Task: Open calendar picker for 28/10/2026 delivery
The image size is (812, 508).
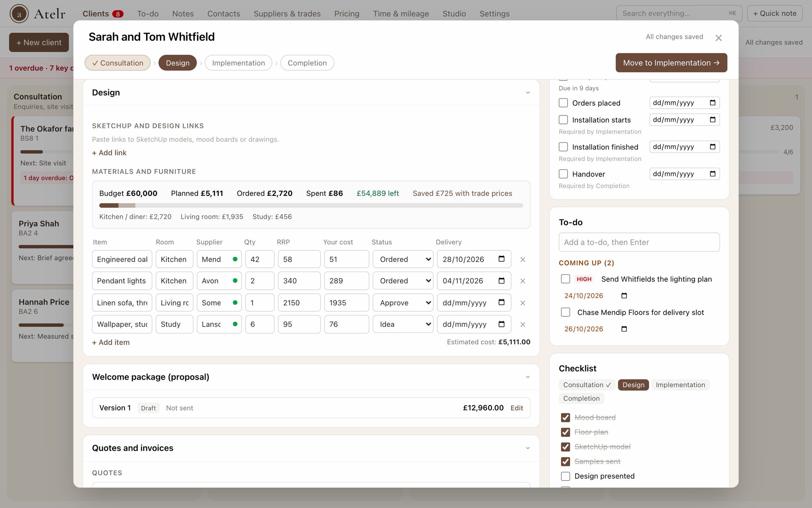Action: point(501,259)
